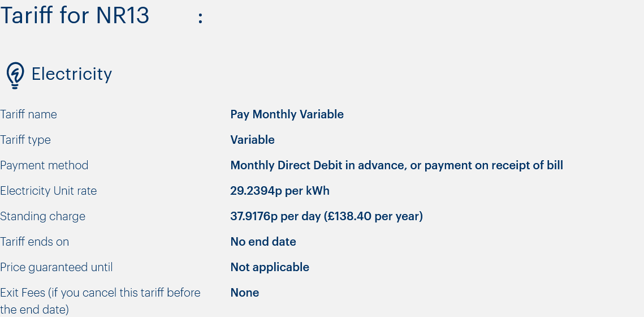Select the 'Pay Monthly Variable' tariff name value
This screenshot has width=644, height=317.
click(x=287, y=114)
